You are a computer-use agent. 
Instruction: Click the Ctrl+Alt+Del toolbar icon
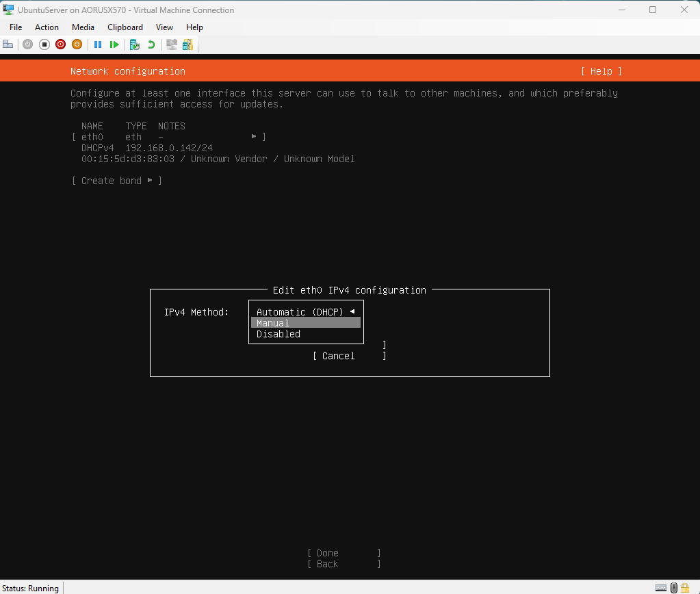pyautogui.click(x=8, y=44)
